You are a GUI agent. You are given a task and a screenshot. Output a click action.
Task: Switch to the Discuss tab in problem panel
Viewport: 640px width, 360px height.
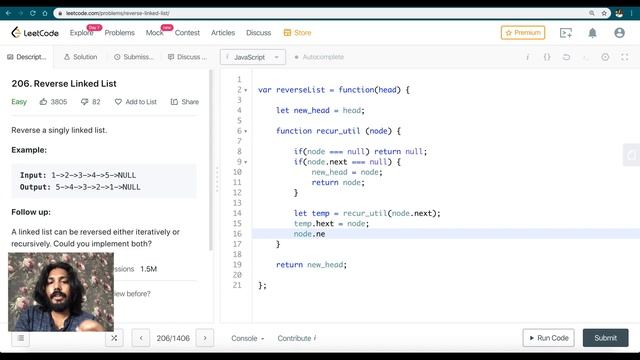pyautogui.click(x=187, y=57)
